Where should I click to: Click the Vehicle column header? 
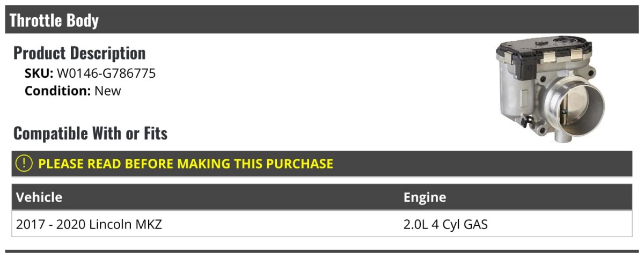(39, 197)
